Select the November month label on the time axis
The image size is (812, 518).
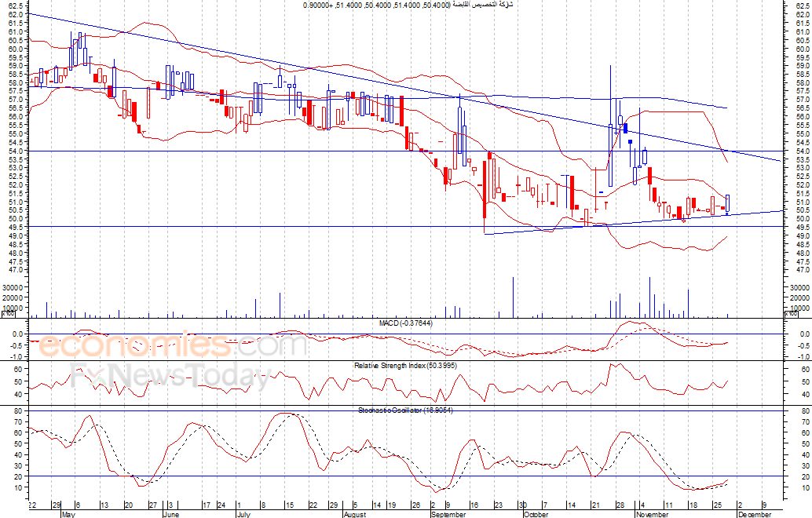652,514
